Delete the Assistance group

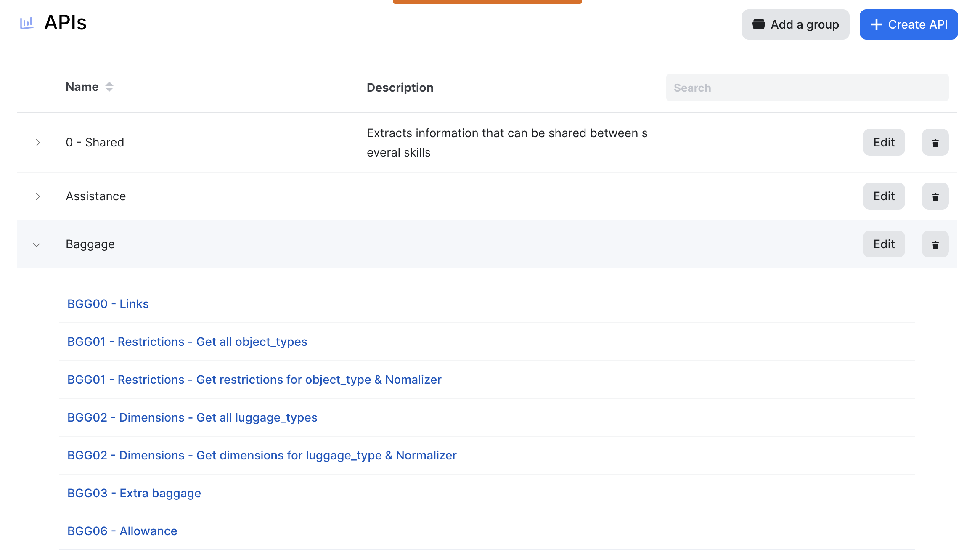(x=935, y=196)
